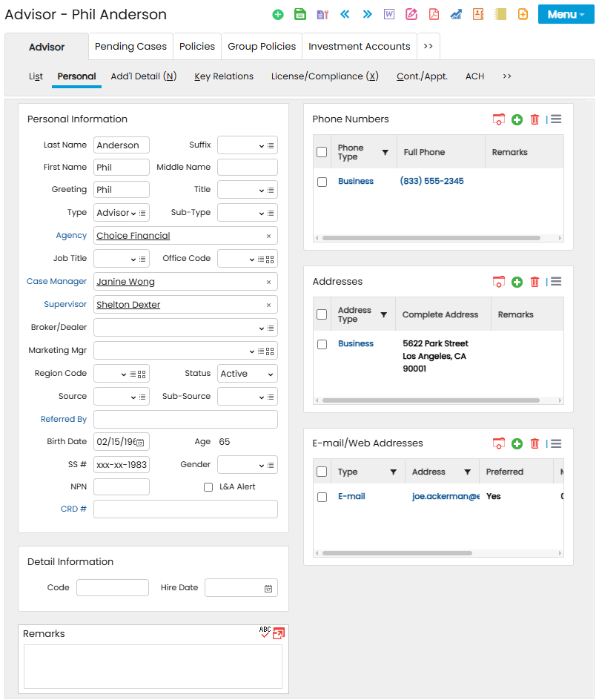Screen dimensions: 599x700
Task: Enable the L&A Alert checkbox
Action: (208, 487)
